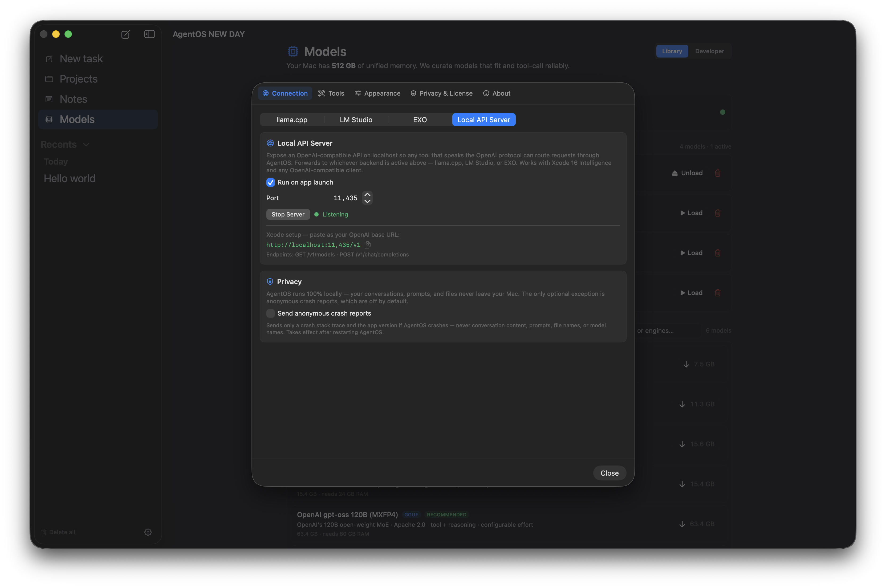886x588 pixels.
Task: Collapse the Recents section chevron
Action: point(86,144)
